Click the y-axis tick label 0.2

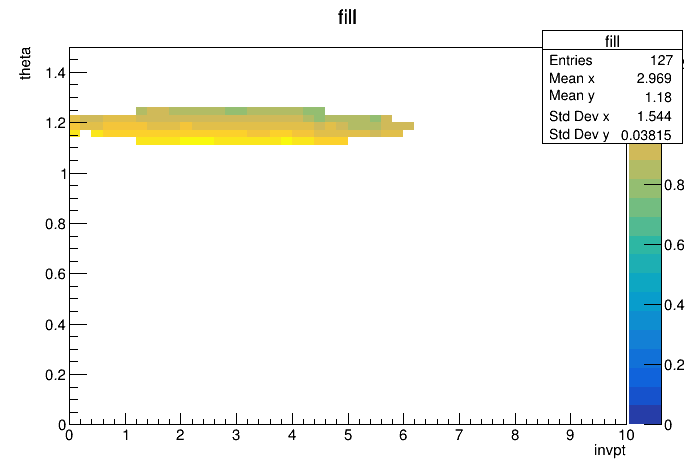(55, 375)
